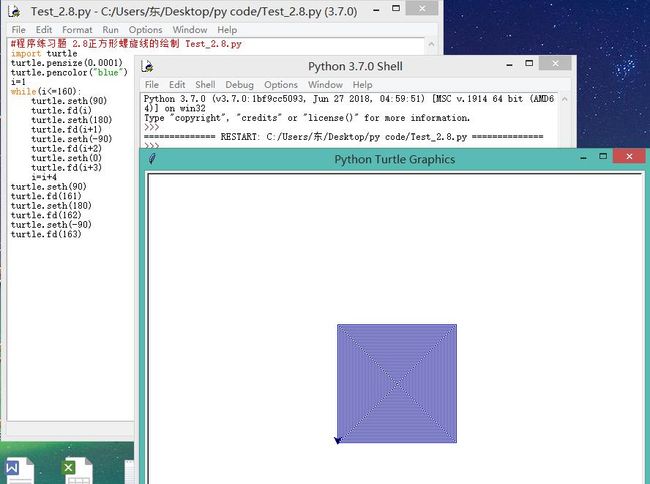This screenshot has height=484, width=650.
Task: Click the 'Type "copyright"' line in Shell
Action: click(x=307, y=118)
